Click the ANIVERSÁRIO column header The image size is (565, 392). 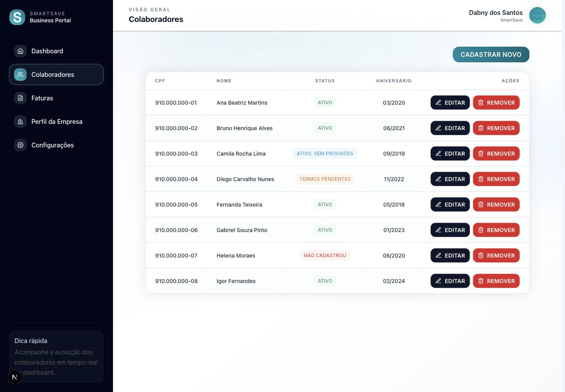pos(394,81)
